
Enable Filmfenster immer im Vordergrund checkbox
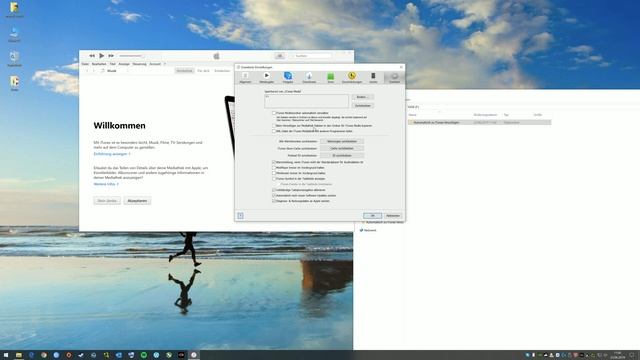[x=274, y=173]
